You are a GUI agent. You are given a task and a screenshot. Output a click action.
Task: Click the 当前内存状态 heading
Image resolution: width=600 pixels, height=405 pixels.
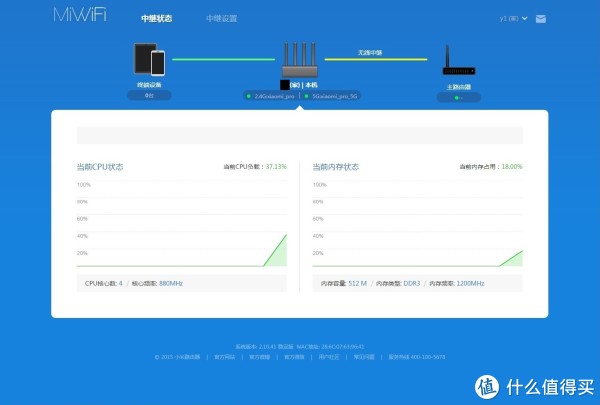point(336,167)
